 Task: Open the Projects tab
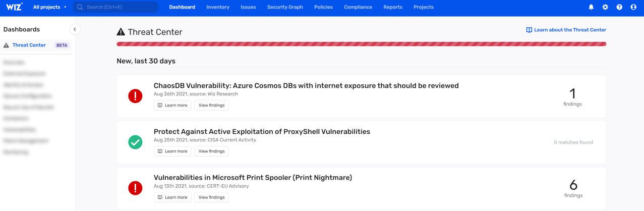pos(424,7)
